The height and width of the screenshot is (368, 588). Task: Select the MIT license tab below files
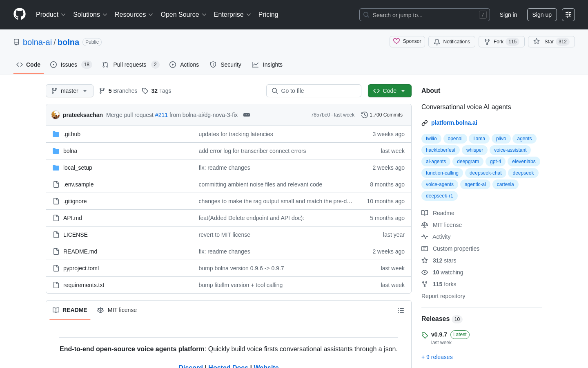point(117,310)
